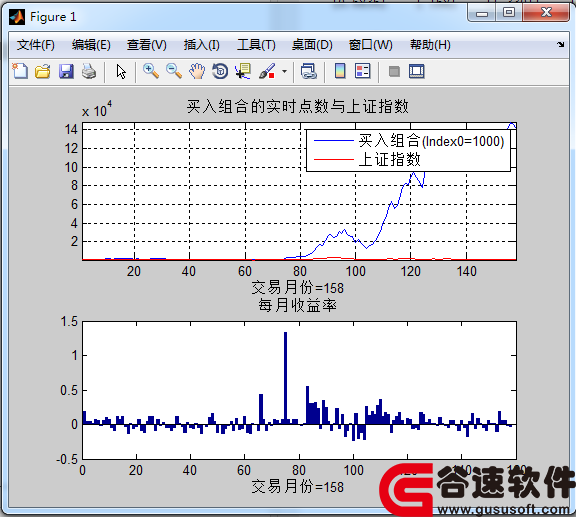Select the Data Cursor tool

point(243,71)
